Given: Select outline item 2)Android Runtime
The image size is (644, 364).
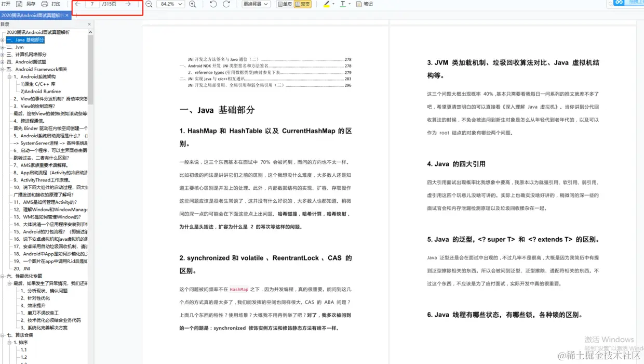Looking at the screenshot, I should (x=41, y=91).
